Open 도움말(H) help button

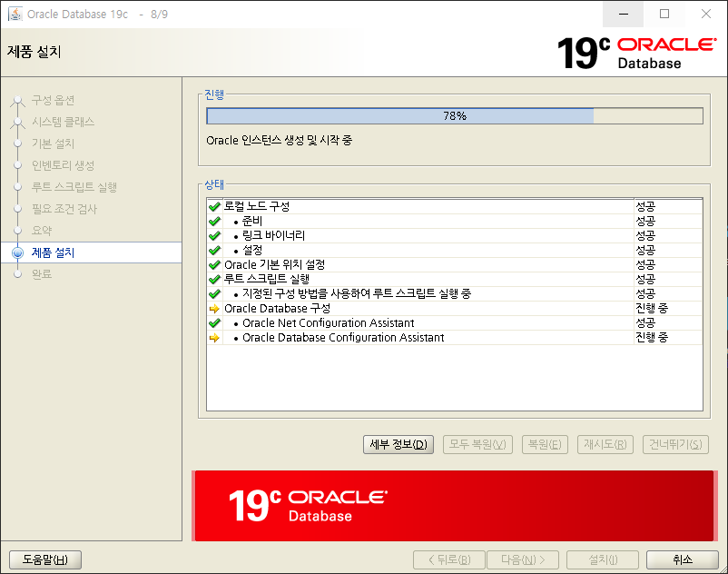pos(45,559)
